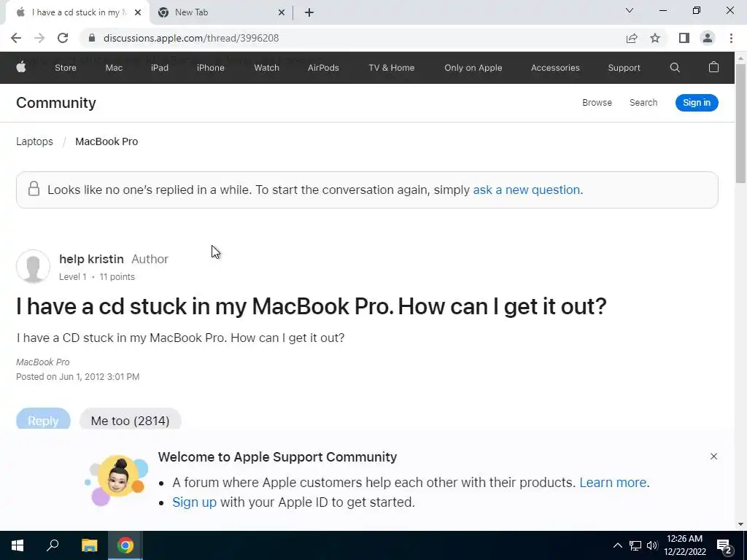
Task: Open the notification center icon
Action: click(x=724, y=545)
